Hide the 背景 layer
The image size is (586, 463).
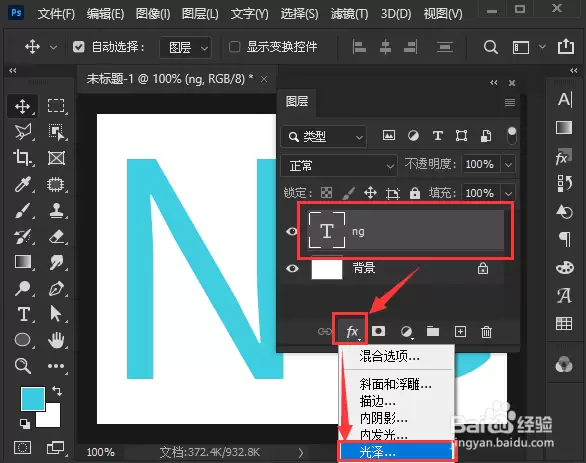pos(292,268)
